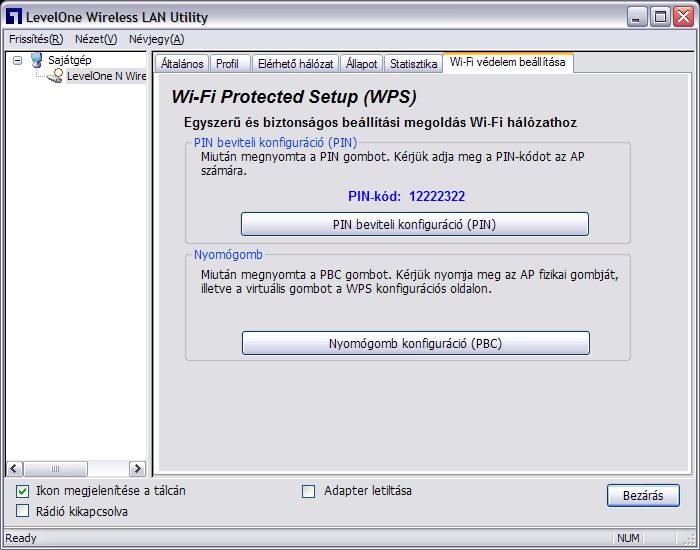Click the Bezárás button
The image size is (700, 550).
[643, 496]
